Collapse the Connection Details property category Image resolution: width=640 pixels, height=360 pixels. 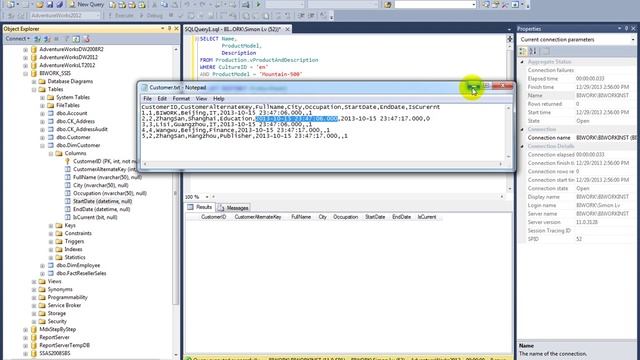point(522,146)
